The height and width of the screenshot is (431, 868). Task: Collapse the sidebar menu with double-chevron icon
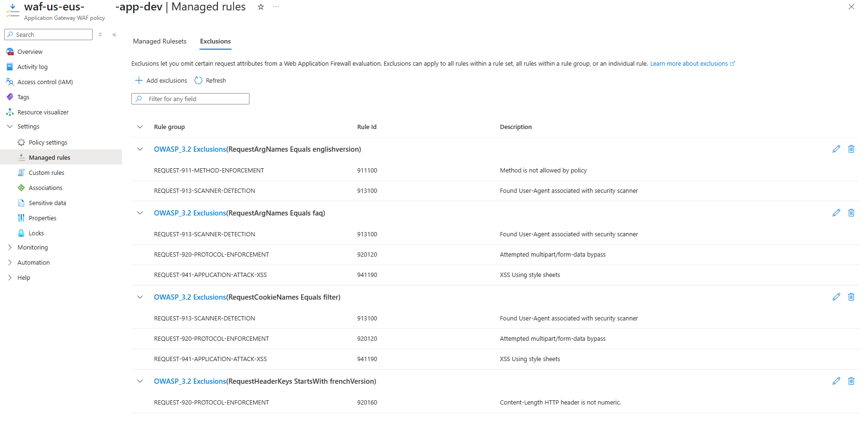point(114,34)
